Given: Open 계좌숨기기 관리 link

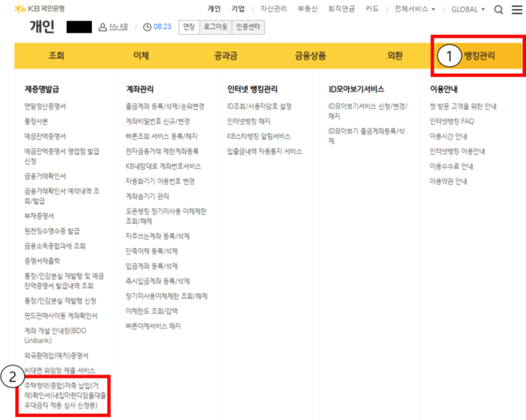Looking at the screenshot, I should coord(147,196).
